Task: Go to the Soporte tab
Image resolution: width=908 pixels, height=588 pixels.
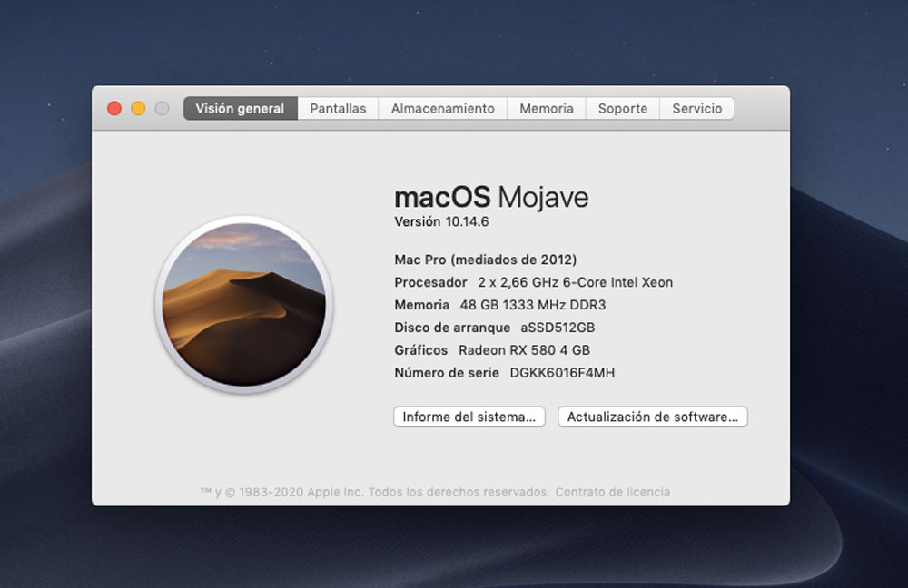Action: click(x=622, y=109)
